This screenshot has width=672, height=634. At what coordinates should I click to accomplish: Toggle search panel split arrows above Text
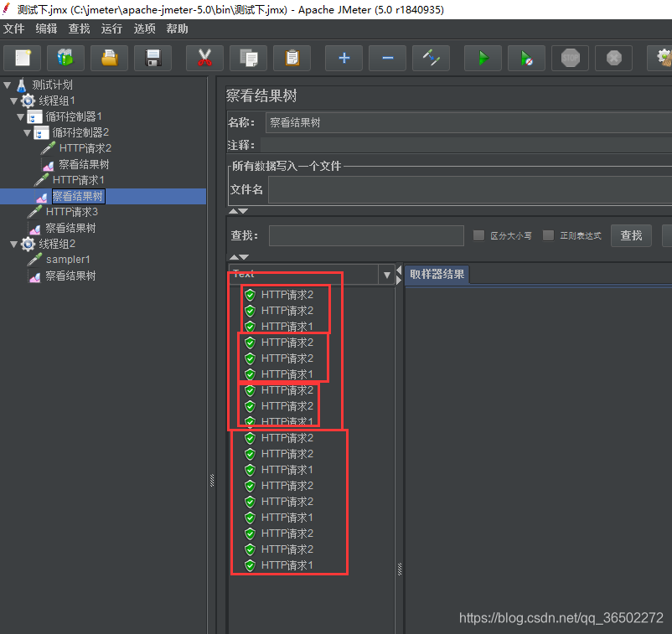(x=239, y=257)
